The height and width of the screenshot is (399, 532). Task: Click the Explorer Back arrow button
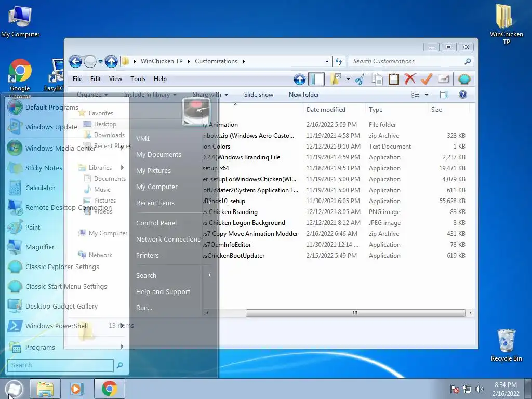(76, 61)
